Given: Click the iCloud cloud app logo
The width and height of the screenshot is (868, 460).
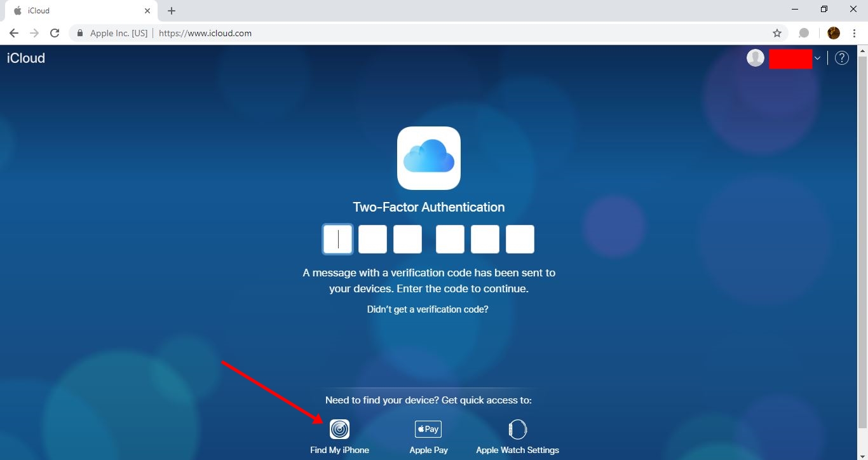Looking at the screenshot, I should coord(429,158).
